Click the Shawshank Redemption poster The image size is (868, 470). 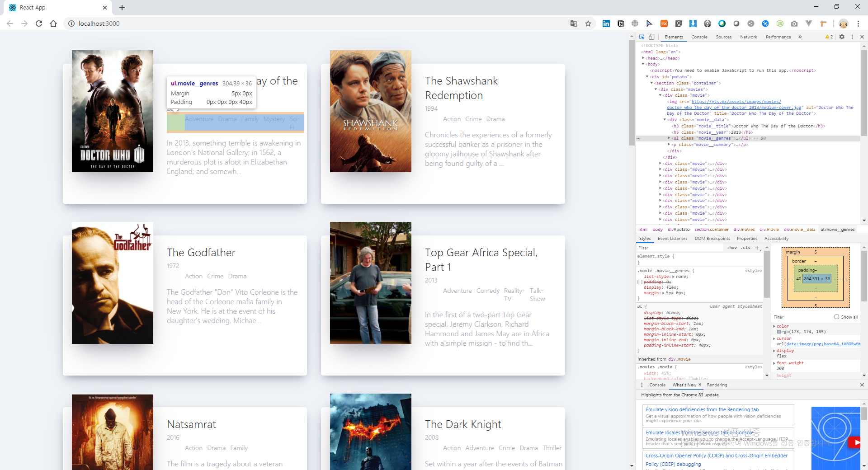tap(371, 111)
